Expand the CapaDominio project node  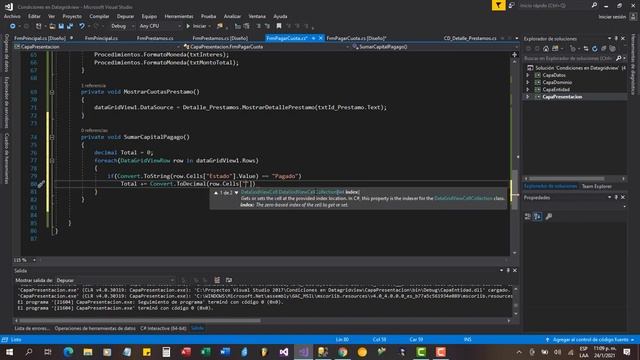point(528,82)
